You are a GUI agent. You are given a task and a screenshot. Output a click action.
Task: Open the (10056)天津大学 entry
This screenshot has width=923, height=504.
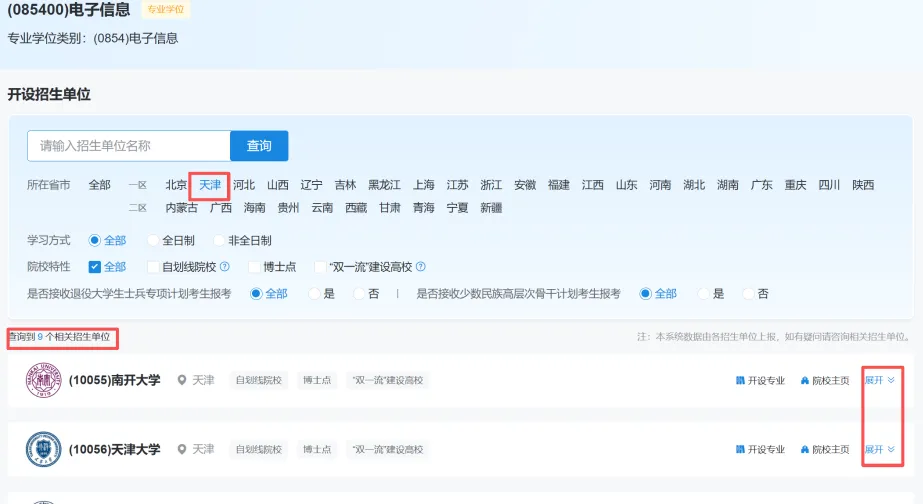[114, 449]
